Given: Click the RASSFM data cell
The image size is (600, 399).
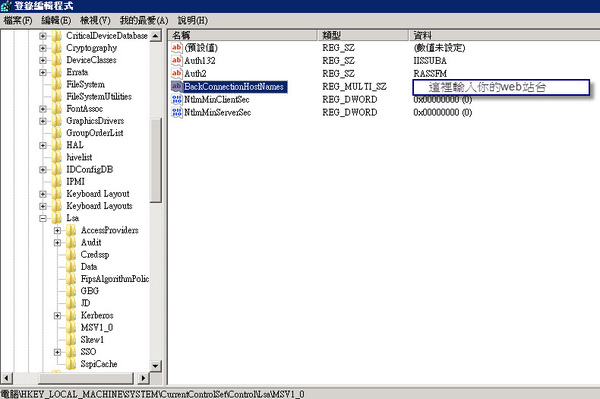Looking at the screenshot, I should point(430,73).
